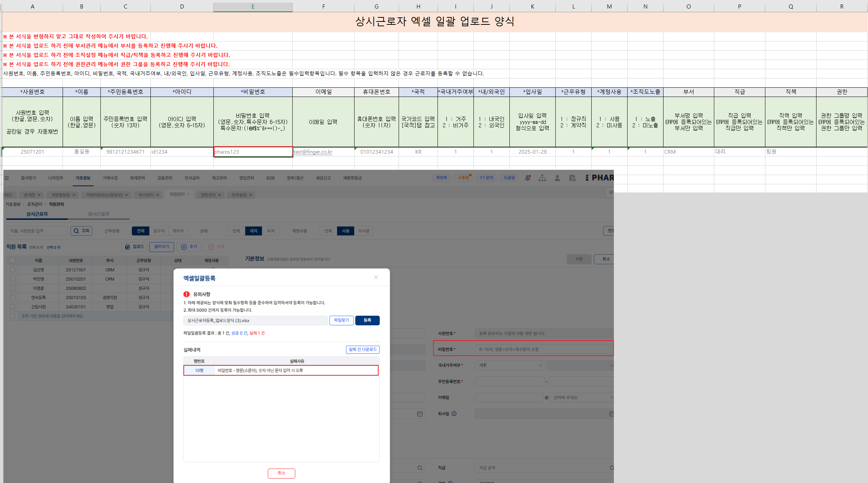Click the 조직관리 breadcrumb link
The width and height of the screenshot is (868, 483).
pyautogui.click(x=34, y=204)
